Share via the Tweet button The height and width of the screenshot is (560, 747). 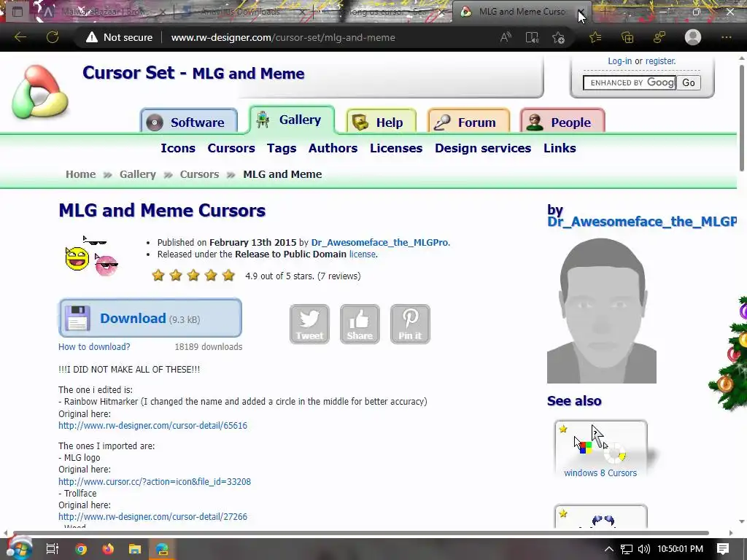309,324
